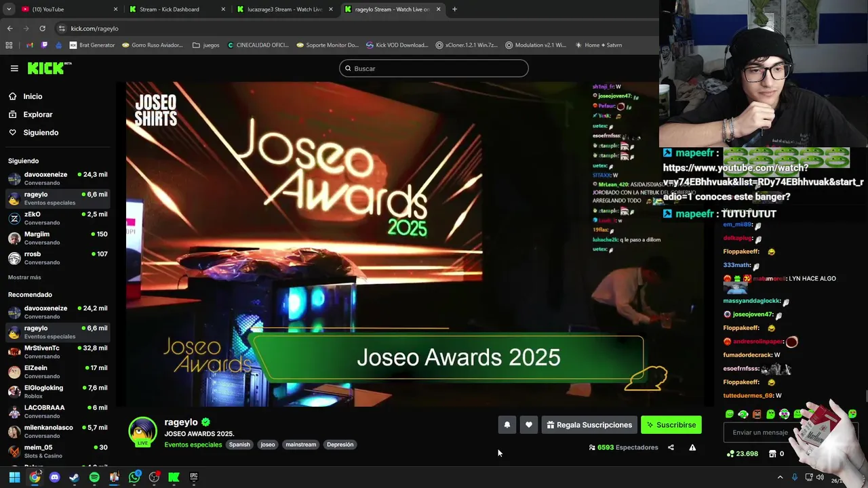Click Regala Suscripciones button

[589, 425]
